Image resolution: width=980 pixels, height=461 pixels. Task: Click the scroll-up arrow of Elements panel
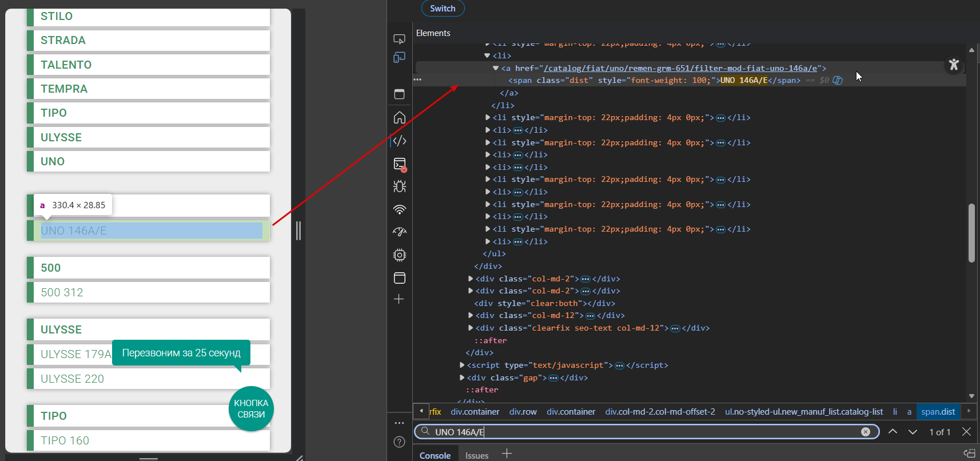[x=971, y=50]
